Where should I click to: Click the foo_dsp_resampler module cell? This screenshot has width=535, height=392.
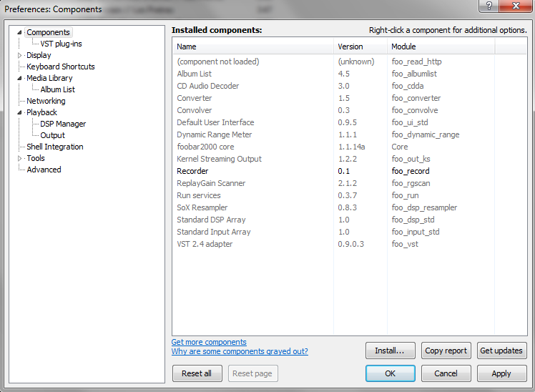(x=424, y=207)
